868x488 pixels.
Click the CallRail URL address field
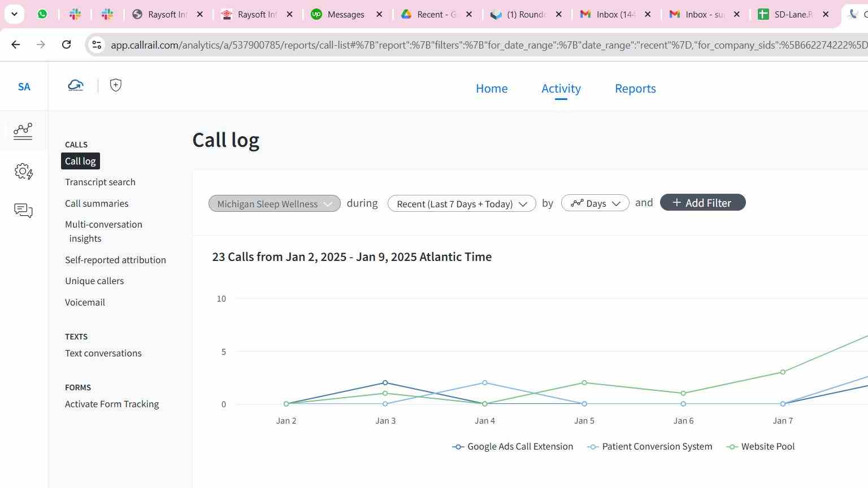pos(488,45)
